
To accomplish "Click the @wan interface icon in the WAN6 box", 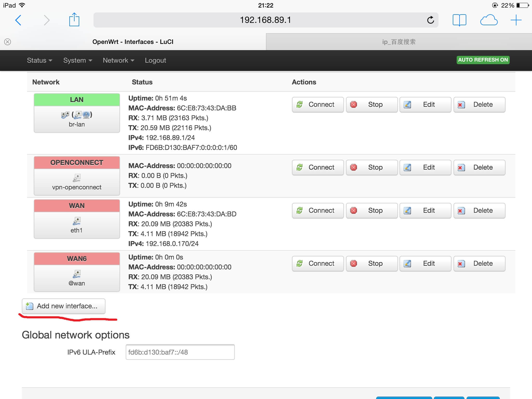I will click(x=77, y=274).
